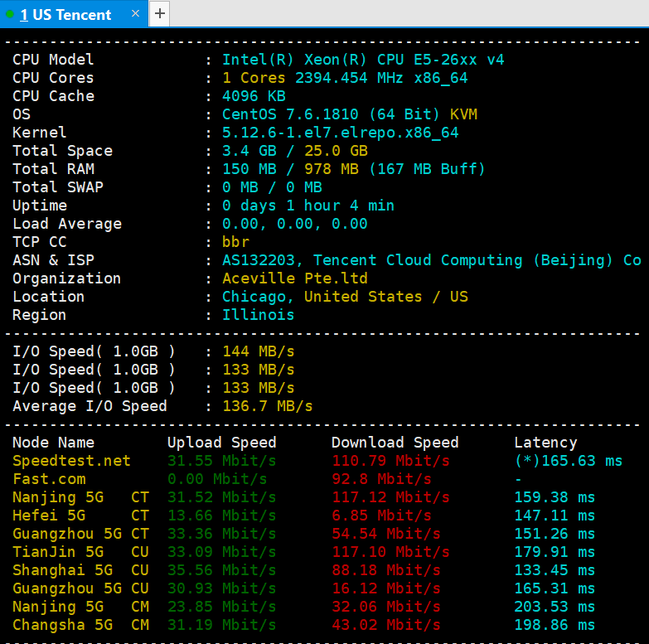Click Load Average value 0.00, 0.00, 0.00
This screenshot has height=644, width=649.
pyautogui.click(x=295, y=224)
